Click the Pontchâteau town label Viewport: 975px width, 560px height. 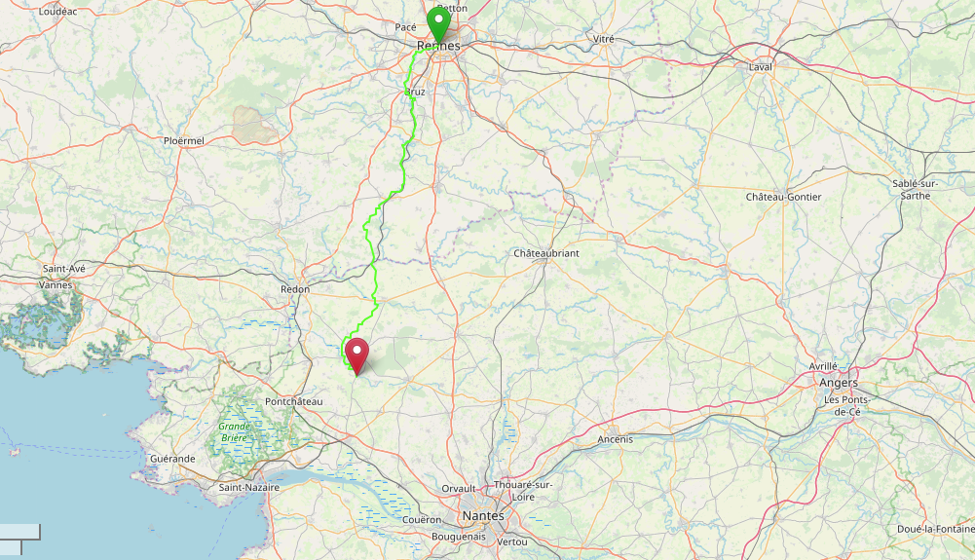pos(293,401)
